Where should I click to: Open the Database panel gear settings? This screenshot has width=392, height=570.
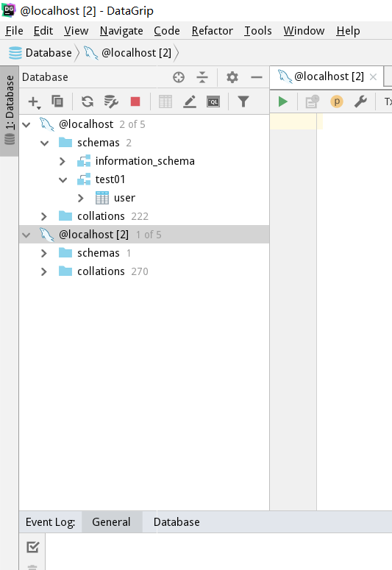click(232, 77)
